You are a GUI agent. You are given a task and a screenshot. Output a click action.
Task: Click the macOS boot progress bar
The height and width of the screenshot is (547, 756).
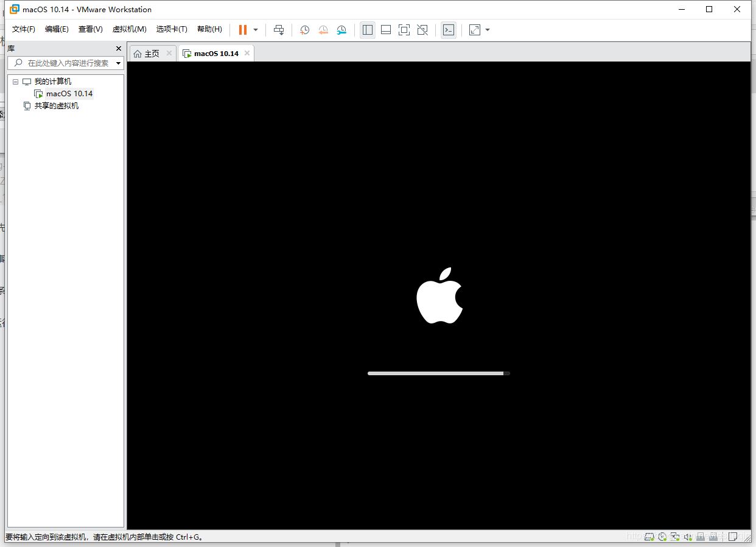click(x=438, y=373)
